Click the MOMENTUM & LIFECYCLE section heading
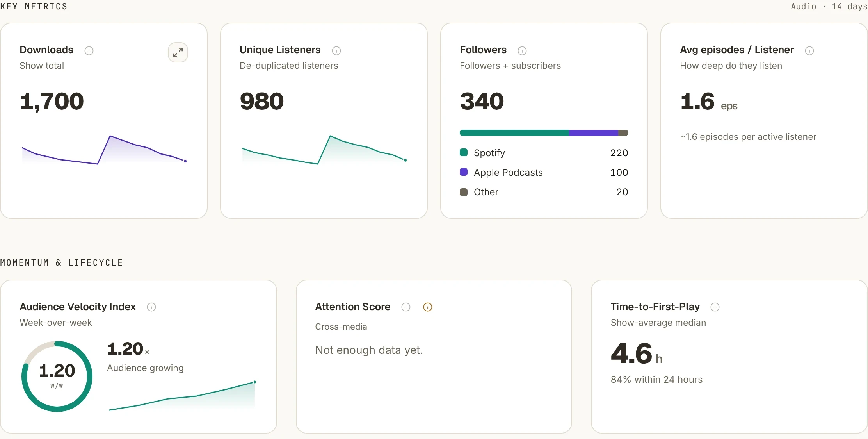The height and width of the screenshot is (439, 868). point(62,262)
